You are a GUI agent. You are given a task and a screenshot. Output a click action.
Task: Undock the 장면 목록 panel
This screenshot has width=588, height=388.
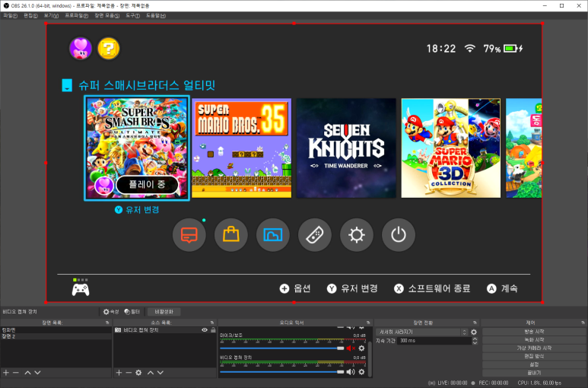point(107,323)
